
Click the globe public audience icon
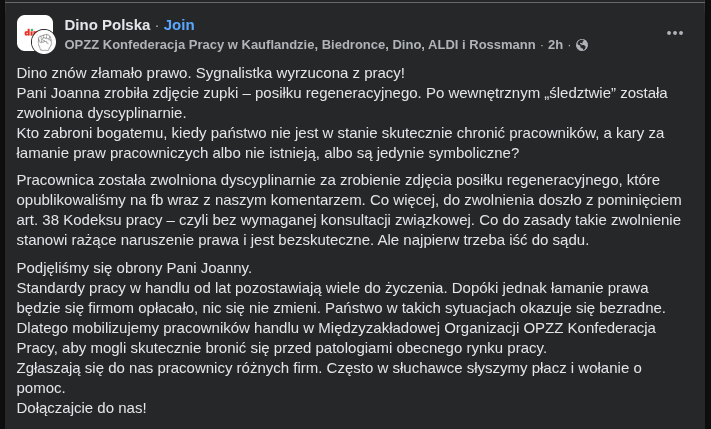[x=582, y=45]
